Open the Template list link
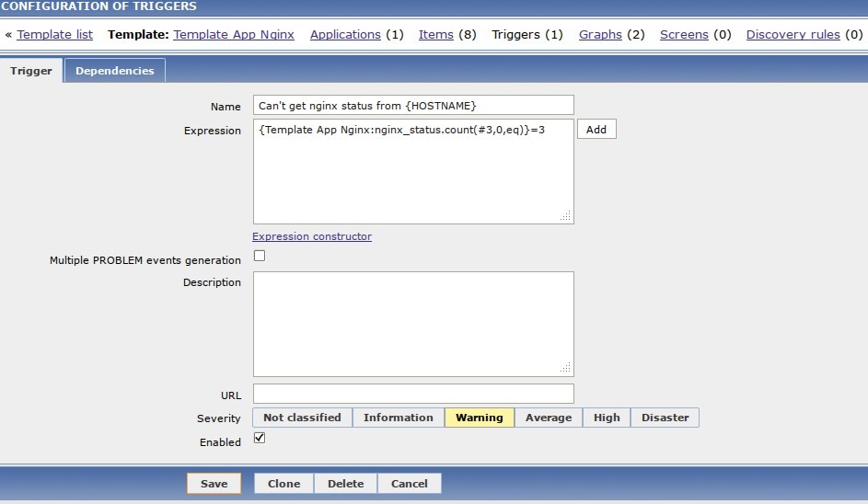This screenshot has height=504, width=868. tap(55, 34)
